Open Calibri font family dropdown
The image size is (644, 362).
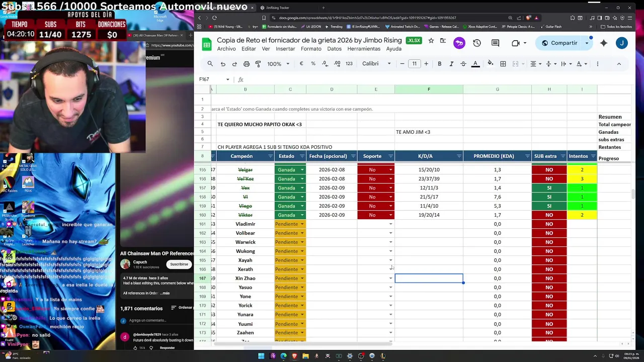pyautogui.click(x=376, y=64)
